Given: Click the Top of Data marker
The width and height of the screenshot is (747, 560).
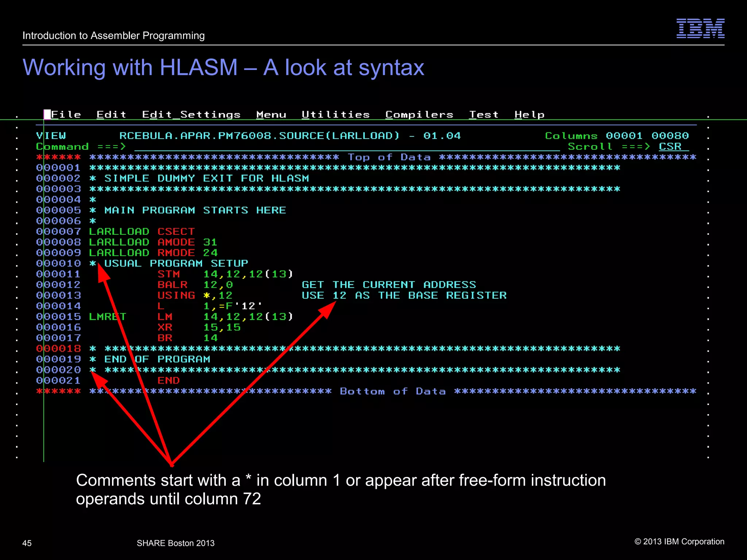Looking at the screenshot, I should click(389, 157).
